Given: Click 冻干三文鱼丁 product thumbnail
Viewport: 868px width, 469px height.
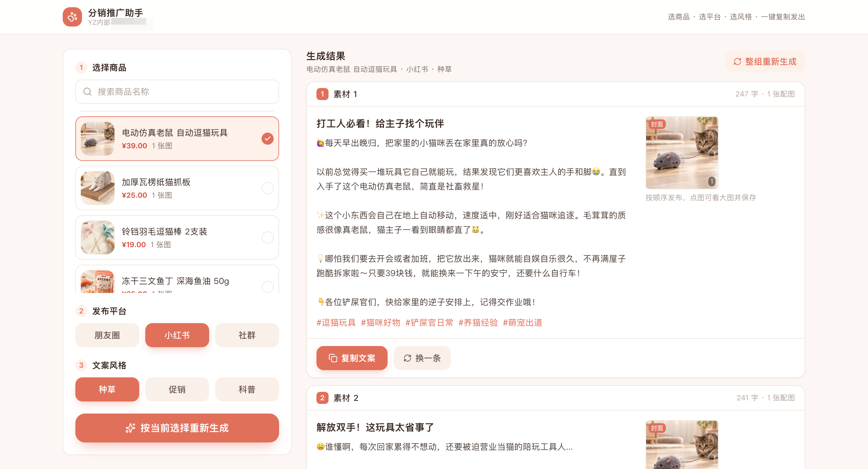Looking at the screenshot, I should pos(98,282).
